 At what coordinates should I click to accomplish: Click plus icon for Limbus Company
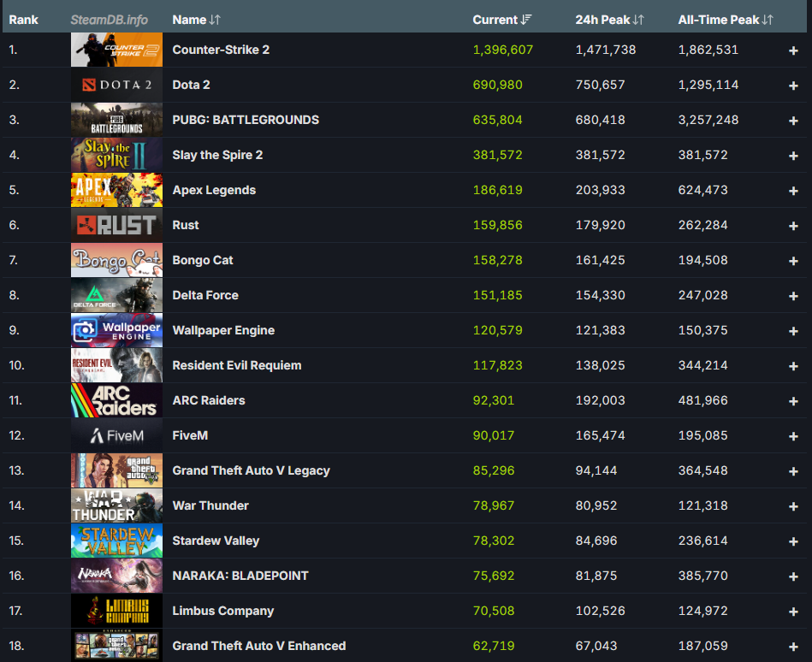(x=793, y=612)
